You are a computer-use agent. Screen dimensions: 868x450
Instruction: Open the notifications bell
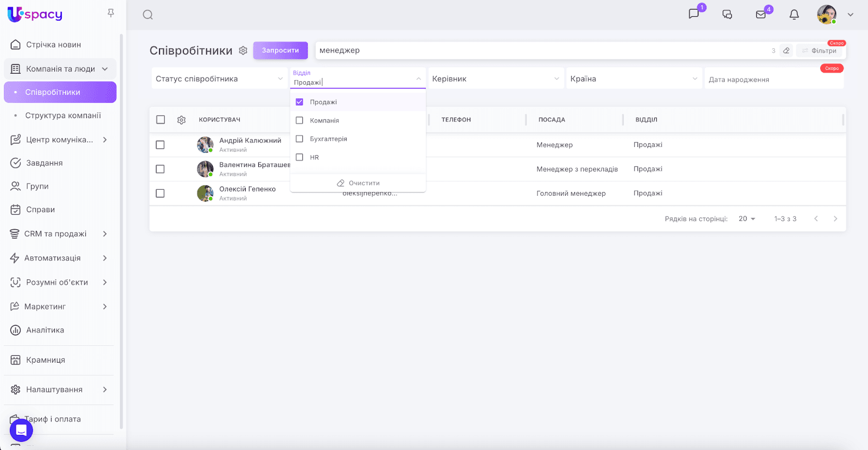(x=794, y=15)
